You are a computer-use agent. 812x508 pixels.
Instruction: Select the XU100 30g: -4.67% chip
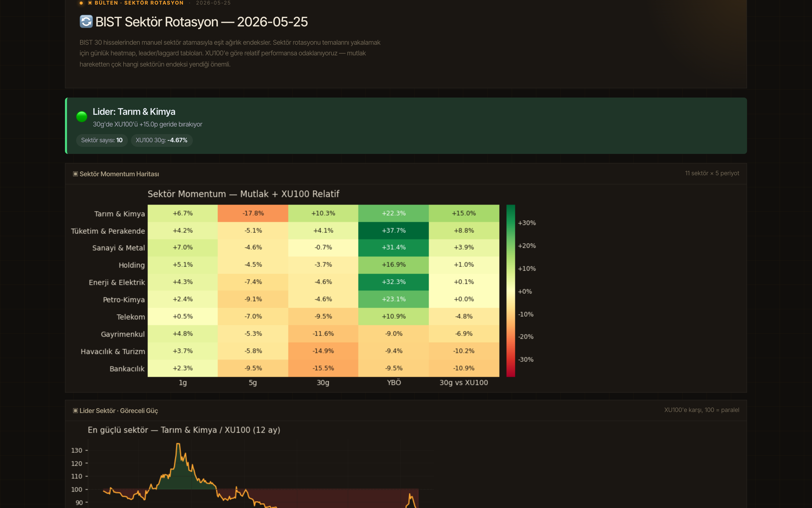(x=161, y=140)
